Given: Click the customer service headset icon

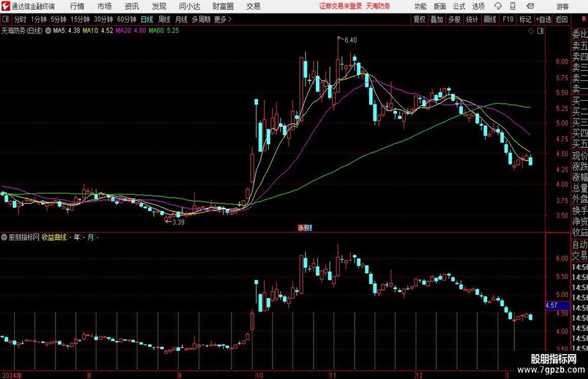Looking at the screenshot, I should click(498, 6).
